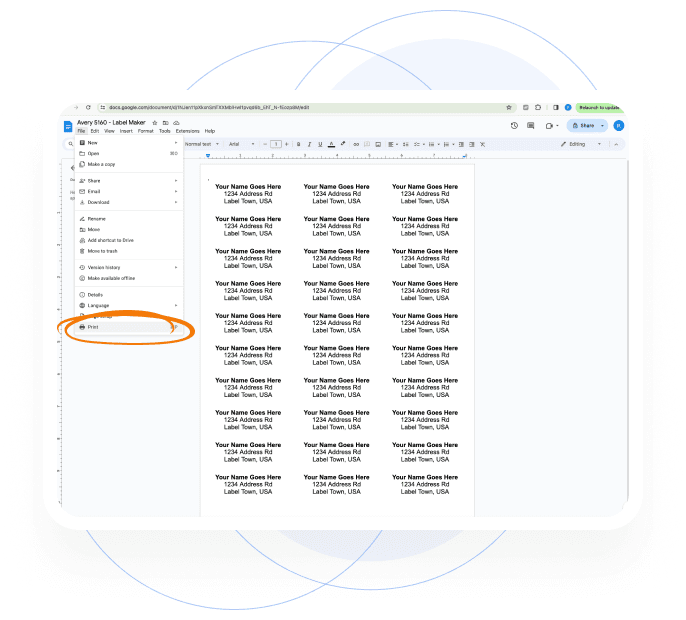The width and height of the screenshot is (686, 620).
Task: Decrease font size with minus button
Action: tap(265, 144)
